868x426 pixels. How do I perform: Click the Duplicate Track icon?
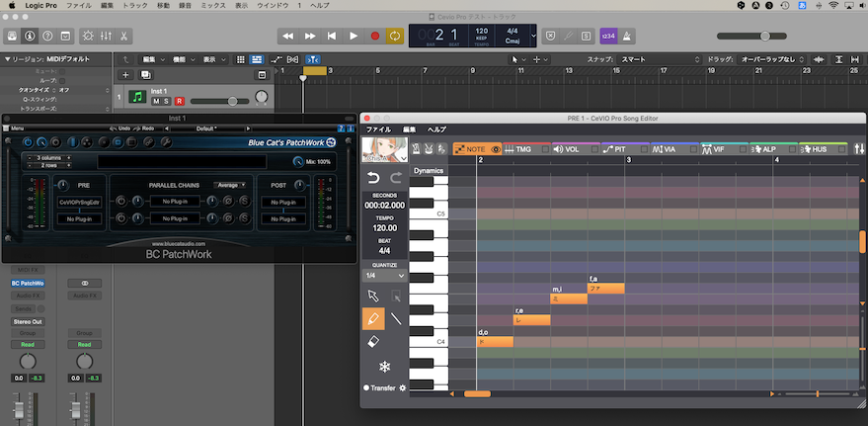pos(145,75)
